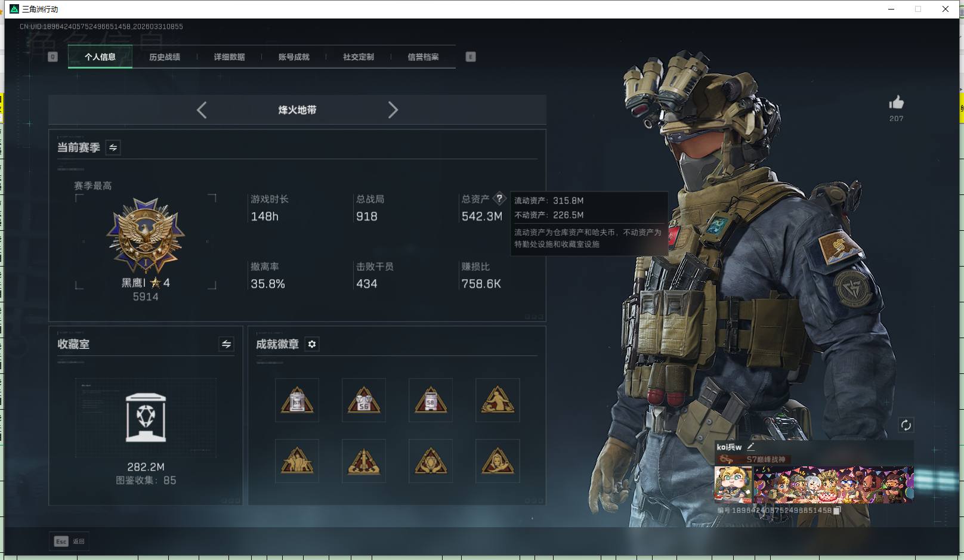Click the thumbs-up like icon
The image size is (964, 560).
click(x=896, y=103)
